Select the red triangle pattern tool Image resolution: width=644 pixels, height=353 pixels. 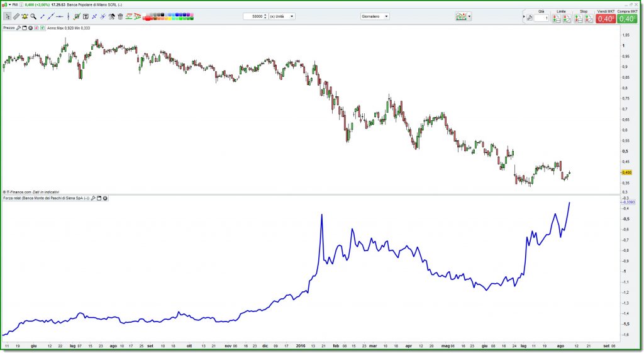[x=138, y=16]
